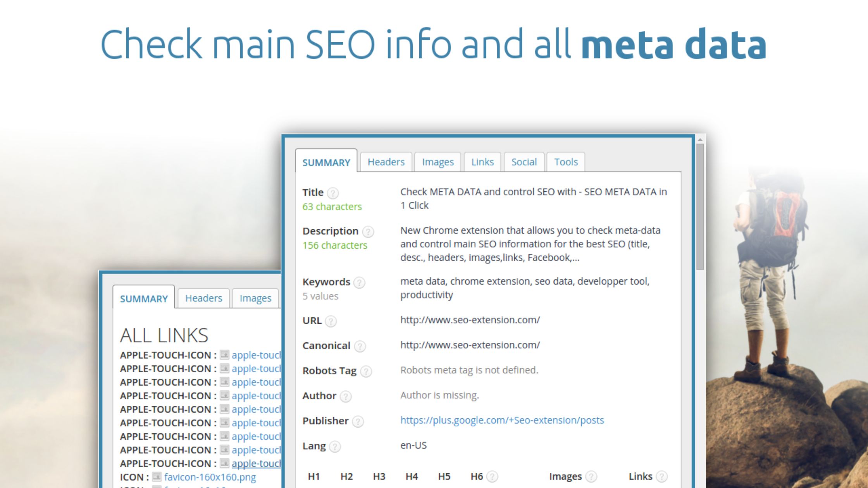Viewport: 868px width, 488px height.
Task: Select the SUMMARY tab in front window
Action: [326, 161]
